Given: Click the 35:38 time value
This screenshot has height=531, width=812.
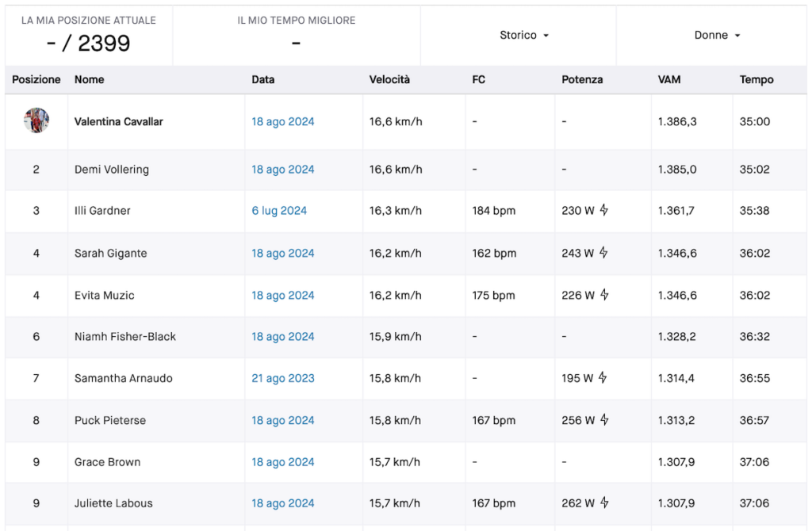Looking at the screenshot, I should (x=755, y=211).
